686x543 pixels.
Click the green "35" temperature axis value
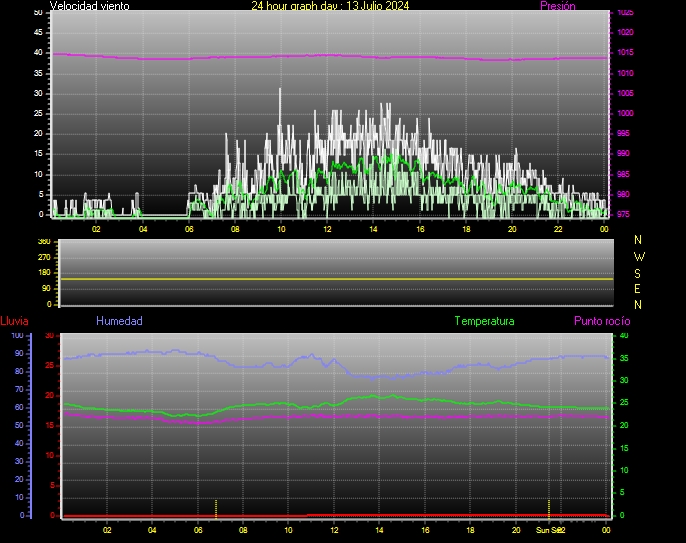click(624, 358)
